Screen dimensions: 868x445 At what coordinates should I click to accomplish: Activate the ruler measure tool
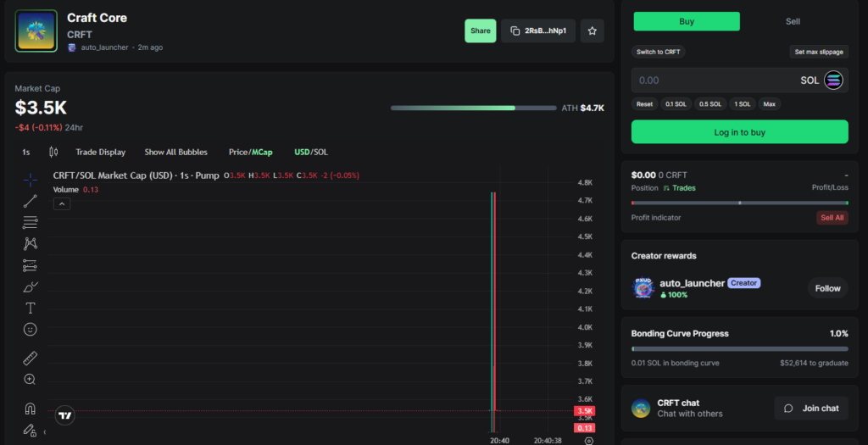tap(30, 359)
